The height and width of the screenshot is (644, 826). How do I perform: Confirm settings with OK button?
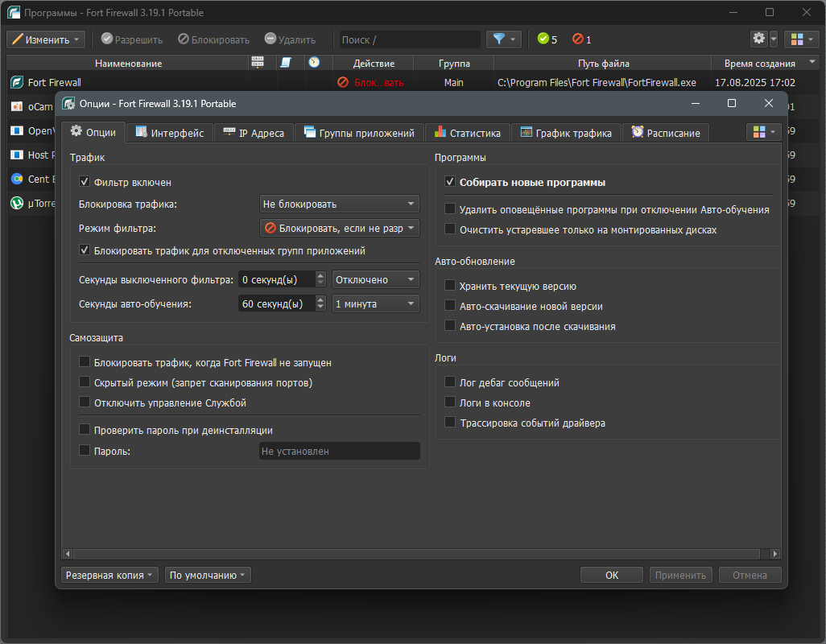point(612,575)
